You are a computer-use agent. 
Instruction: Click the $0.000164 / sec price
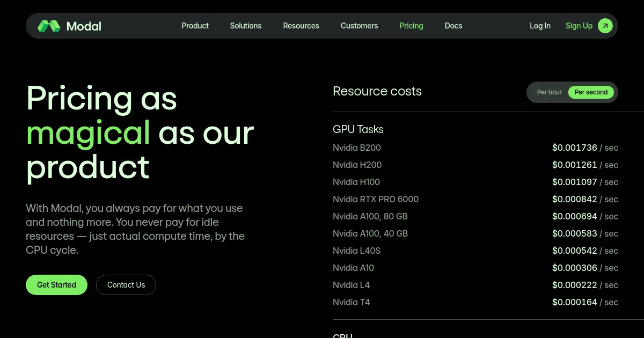pos(585,302)
